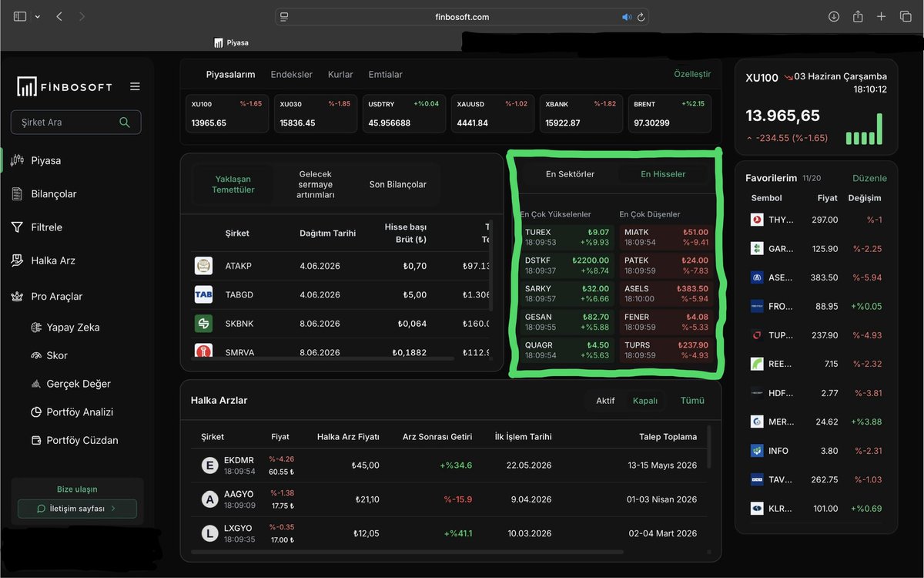Show the Safari tab overview icon
The width and height of the screenshot is (924, 578).
point(906,16)
